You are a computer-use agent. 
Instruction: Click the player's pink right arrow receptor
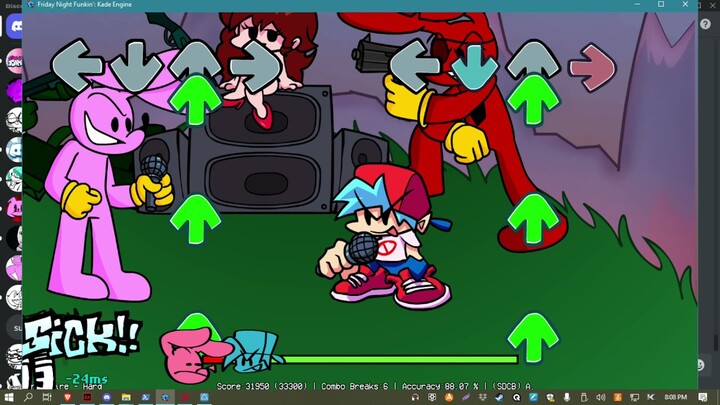coord(592,68)
